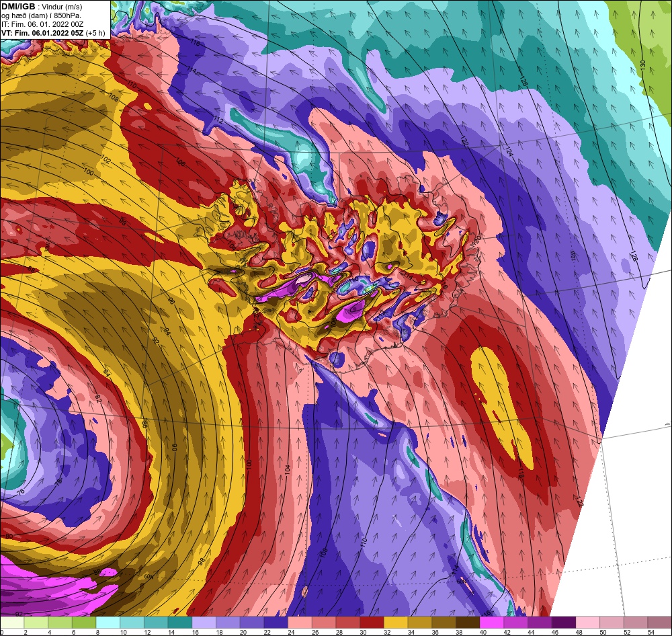Click the light pink 24–26 m/s legend swatch
Image resolution: width=672 pixels, height=636 pixels.
[300, 623]
